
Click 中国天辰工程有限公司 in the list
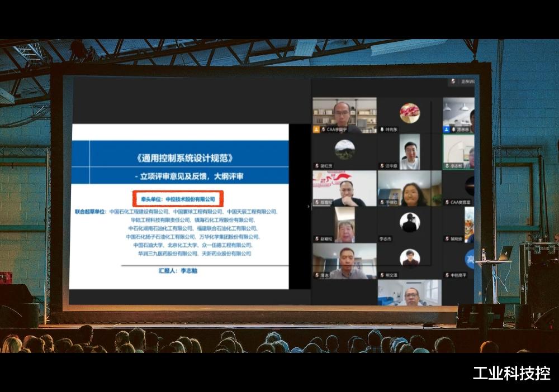(252, 212)
